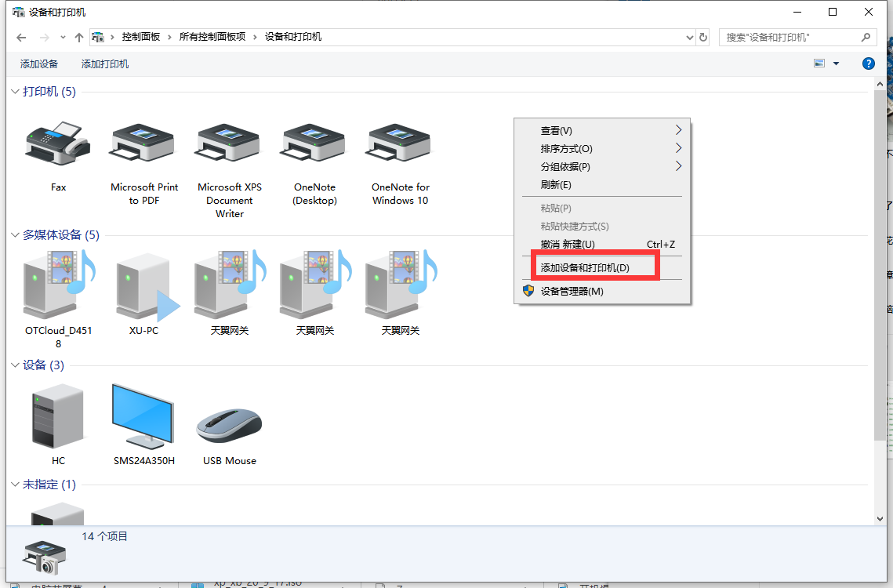The width and height of the screenshot is (893, 588).
Task: Select the USB Mouse device
Action: (x=229, y=426)
